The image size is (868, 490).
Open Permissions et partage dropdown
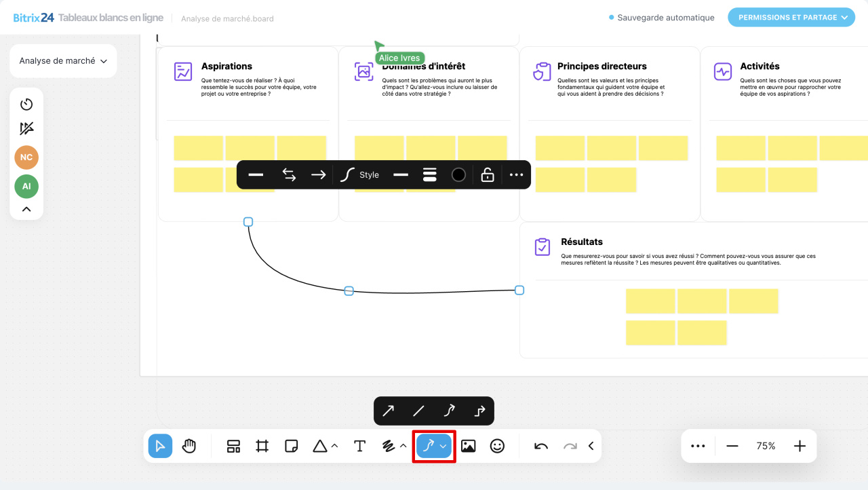tap(791, 18)
